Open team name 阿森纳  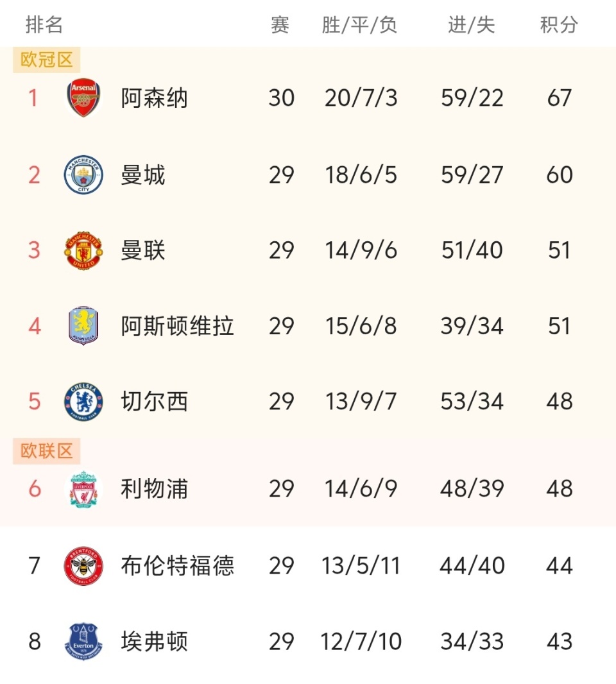point(154,99)
